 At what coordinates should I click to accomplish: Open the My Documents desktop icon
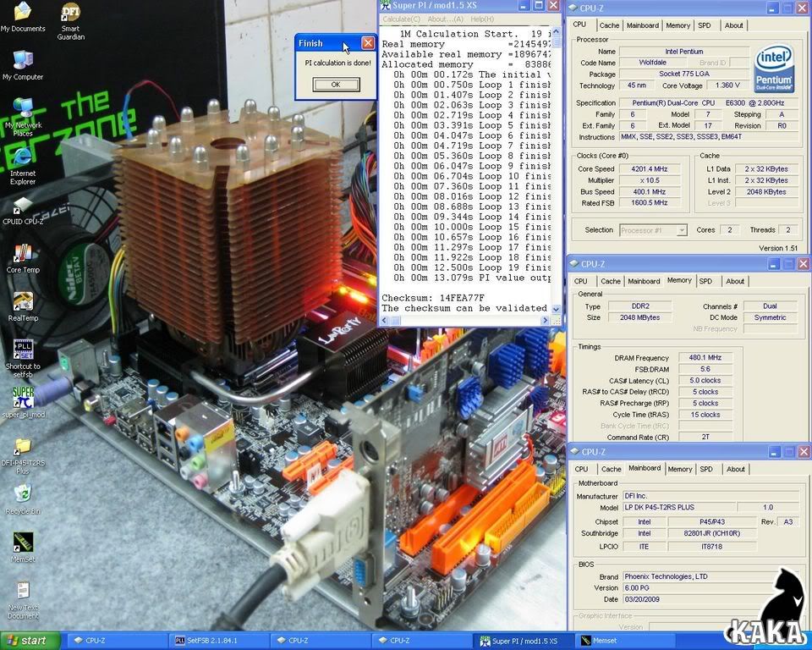click(23, 17)
